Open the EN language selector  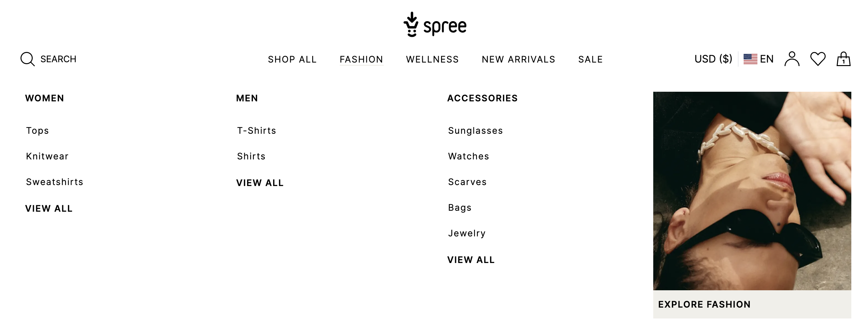767,59
